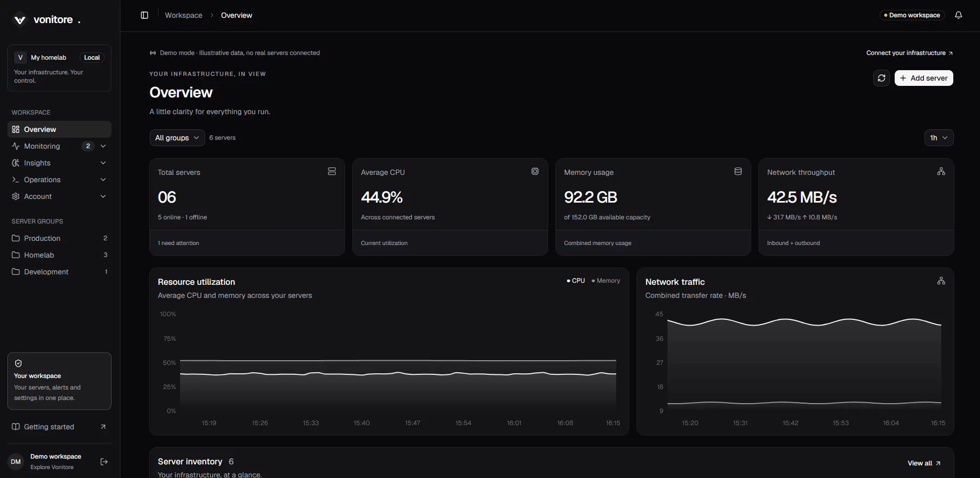Click the Getting started book icon
This screenshot has width=980, height=478.
coord(16,427)
